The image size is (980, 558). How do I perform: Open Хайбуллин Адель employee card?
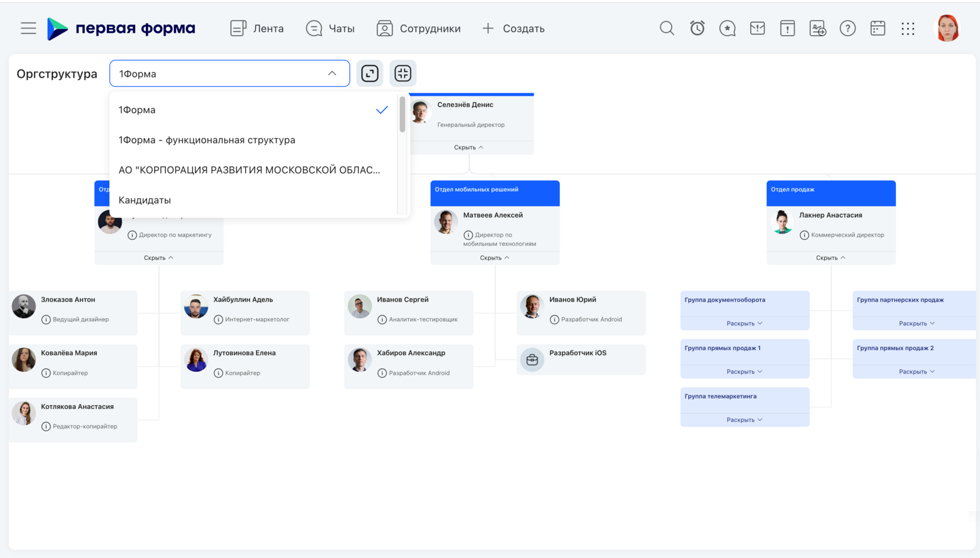[245, 313]
